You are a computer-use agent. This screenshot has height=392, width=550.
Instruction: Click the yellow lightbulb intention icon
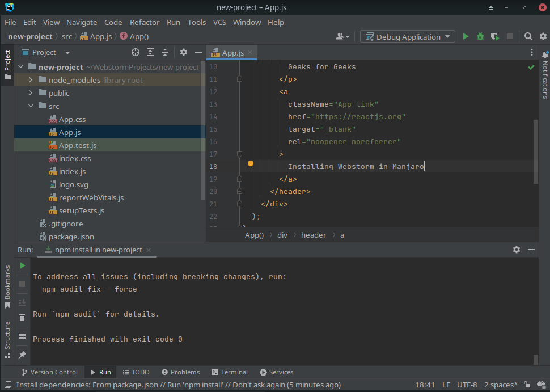click(250, 165)
